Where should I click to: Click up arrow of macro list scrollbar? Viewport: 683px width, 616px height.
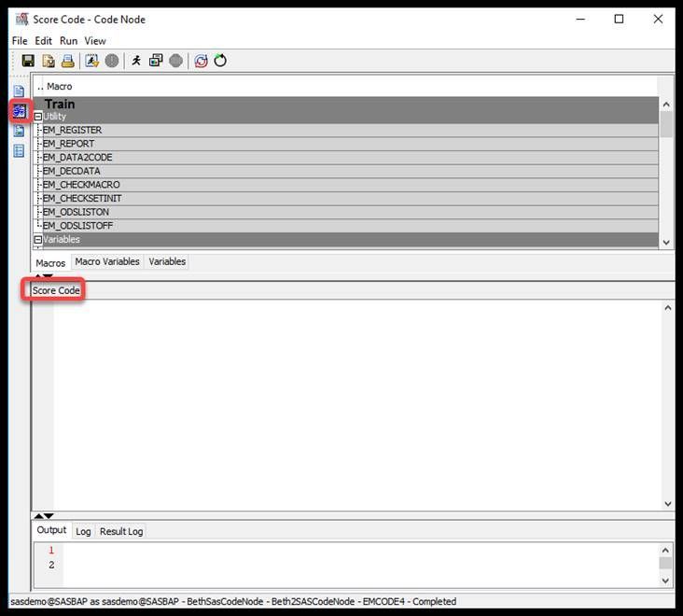tap(666, 105)
